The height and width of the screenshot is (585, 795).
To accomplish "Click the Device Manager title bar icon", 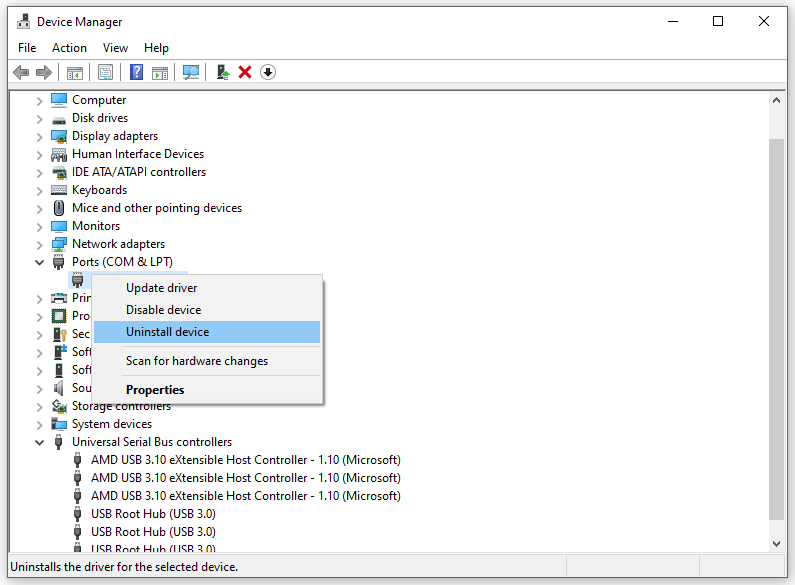I will 23,21.
